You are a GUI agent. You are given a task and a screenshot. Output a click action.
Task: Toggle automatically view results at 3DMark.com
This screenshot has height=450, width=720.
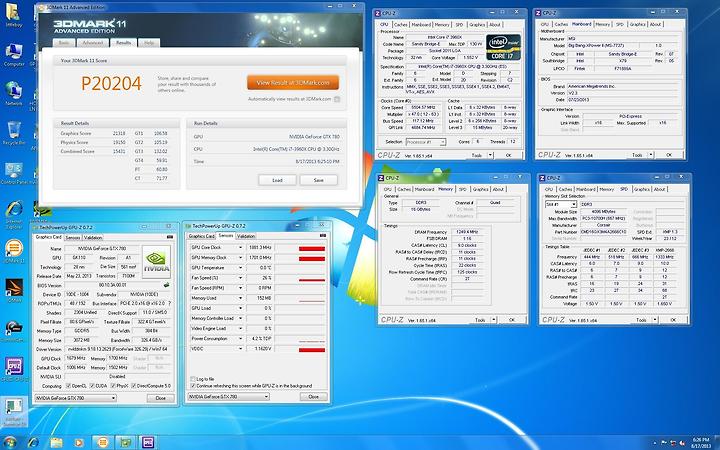coord(337,99)
